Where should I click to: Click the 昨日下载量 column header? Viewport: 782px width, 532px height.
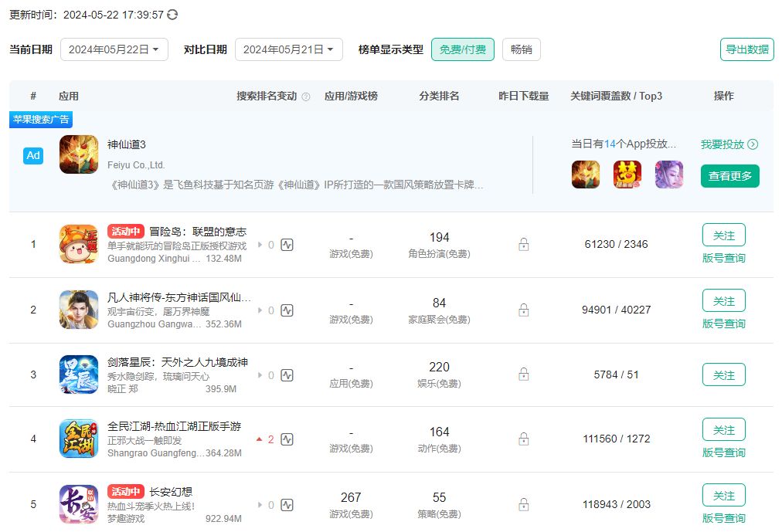(524, 97)
